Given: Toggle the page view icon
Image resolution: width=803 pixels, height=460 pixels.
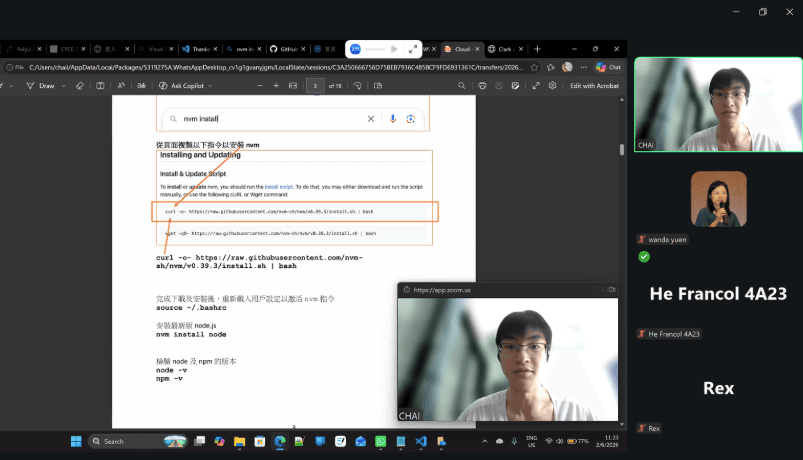Looking at the screenshot, I should (378, 86).
